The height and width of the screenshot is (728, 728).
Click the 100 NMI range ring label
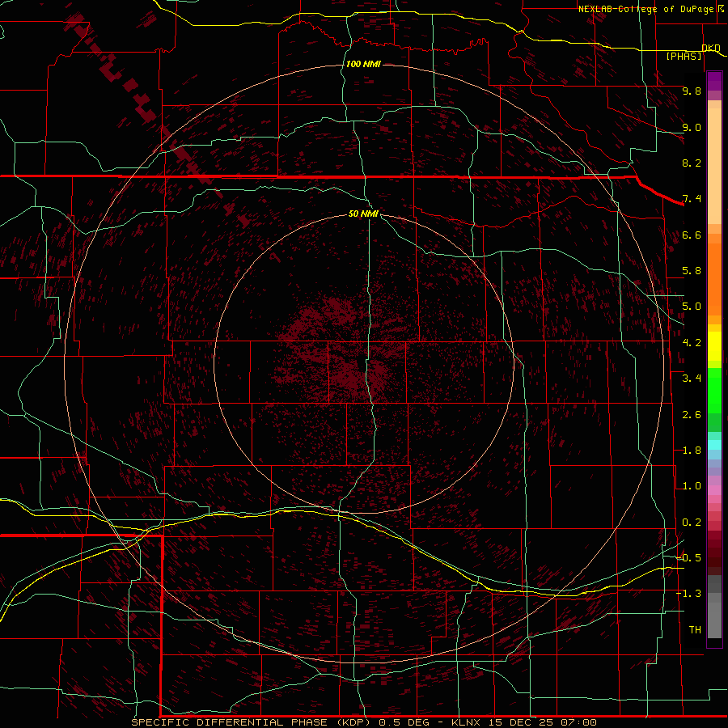pyautogui.click(x=363, y=64)
